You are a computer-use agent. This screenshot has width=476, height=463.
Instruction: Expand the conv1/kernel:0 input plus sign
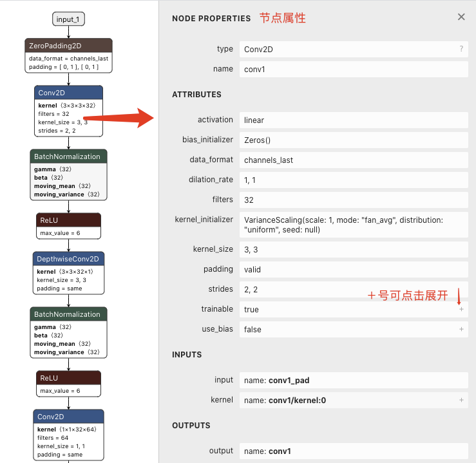pos(461,400)
